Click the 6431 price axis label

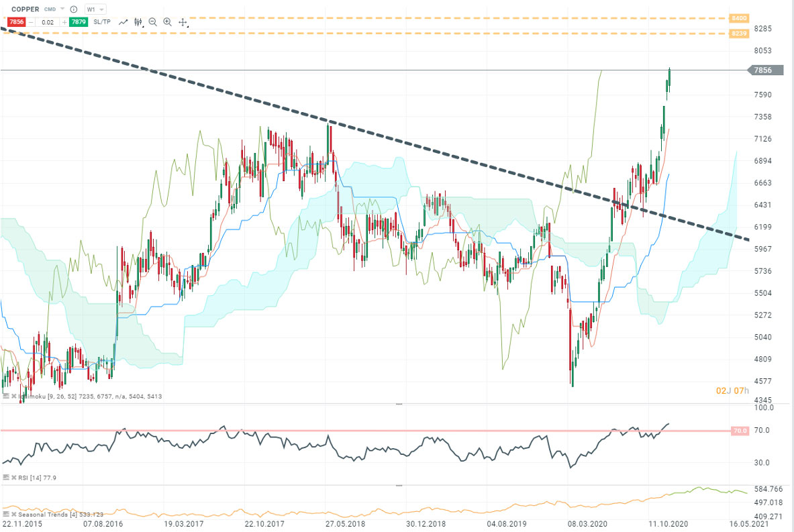762,205
